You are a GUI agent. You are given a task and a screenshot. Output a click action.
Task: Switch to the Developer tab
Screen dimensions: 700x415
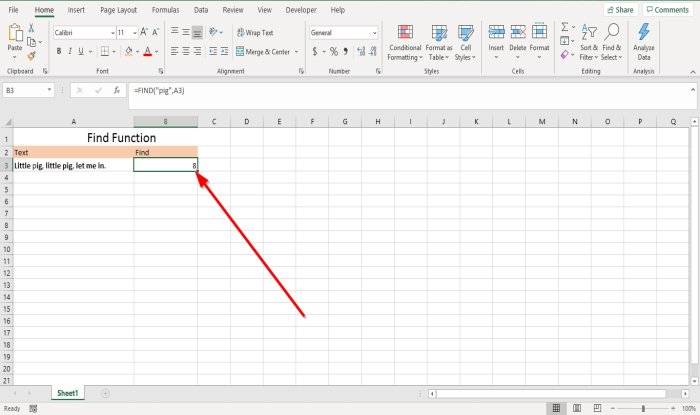pyautogui.click(x=301, y=10)
